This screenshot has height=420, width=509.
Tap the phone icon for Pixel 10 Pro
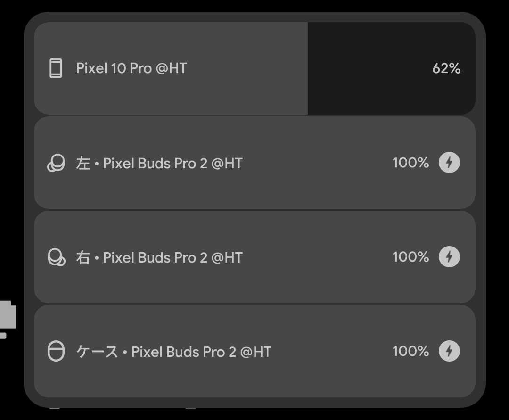click(x=56, y=68)
